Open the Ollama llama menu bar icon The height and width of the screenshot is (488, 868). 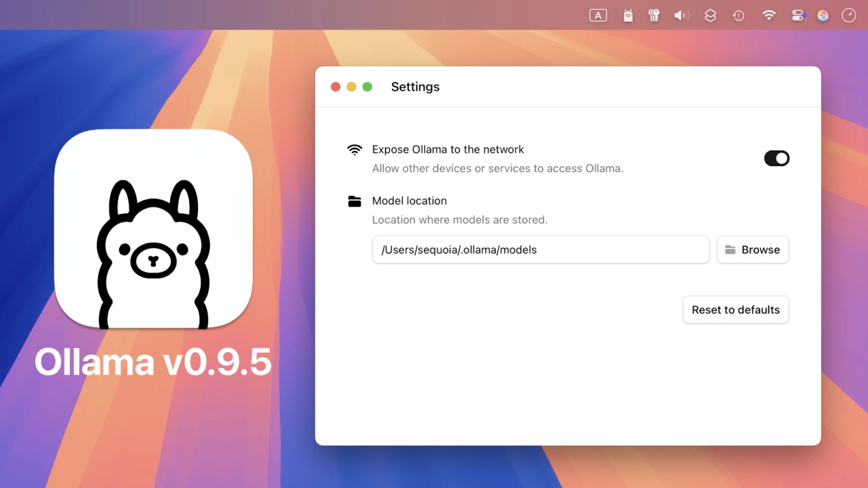(x=628, y=16)
